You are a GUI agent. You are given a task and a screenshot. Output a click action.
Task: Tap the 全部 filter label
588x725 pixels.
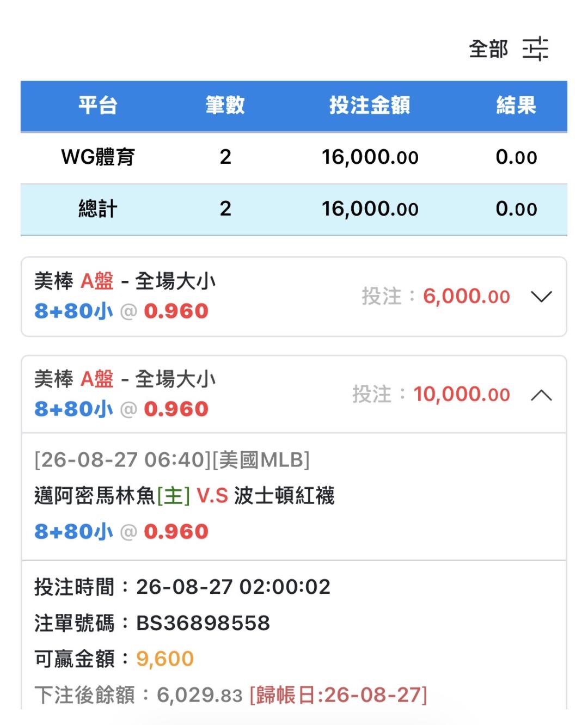click(488, 49)
